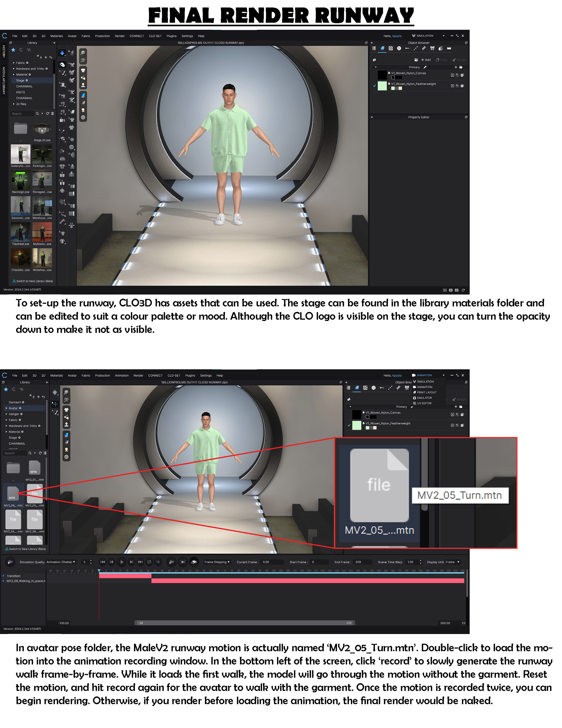Switch to list view in the top window's Library
Viewport: 562px width, 728px height.
click(x=52, y=114)
